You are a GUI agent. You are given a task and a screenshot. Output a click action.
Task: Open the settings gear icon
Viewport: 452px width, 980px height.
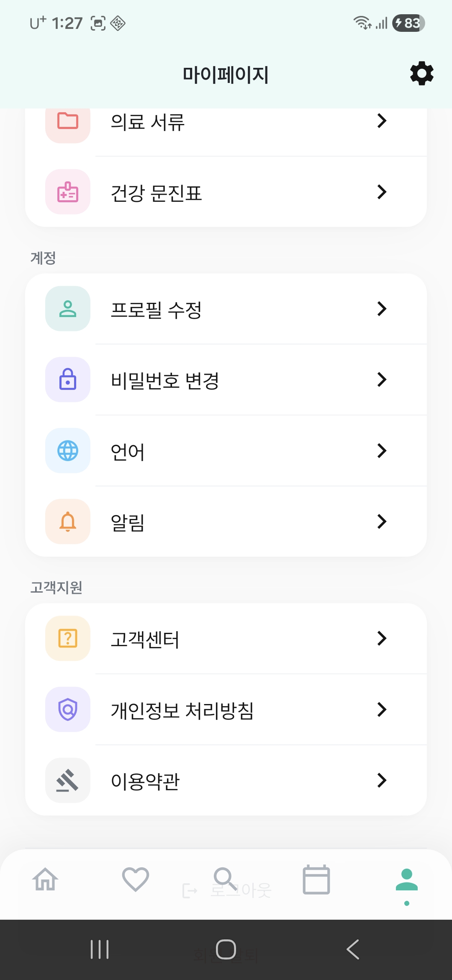tap(421, 74)
